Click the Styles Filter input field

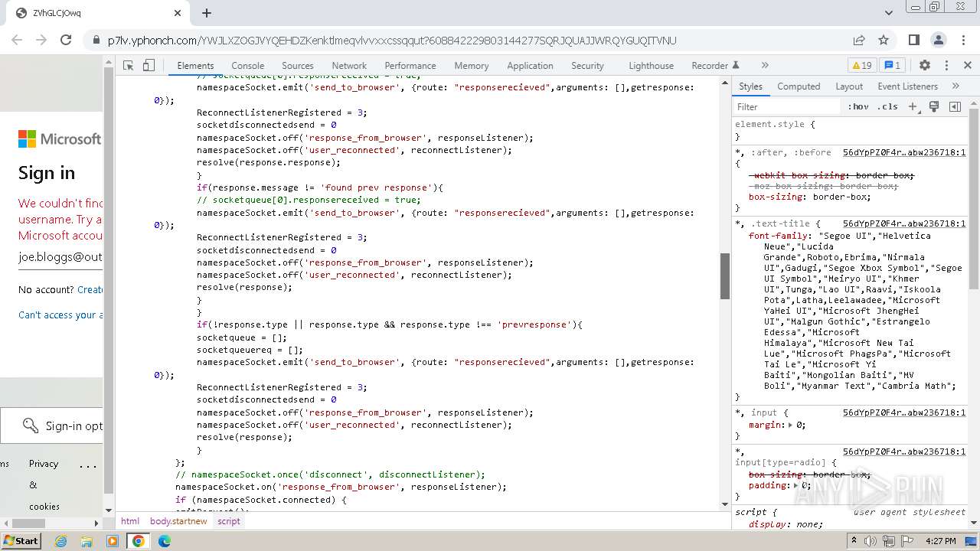pos(787,107)
